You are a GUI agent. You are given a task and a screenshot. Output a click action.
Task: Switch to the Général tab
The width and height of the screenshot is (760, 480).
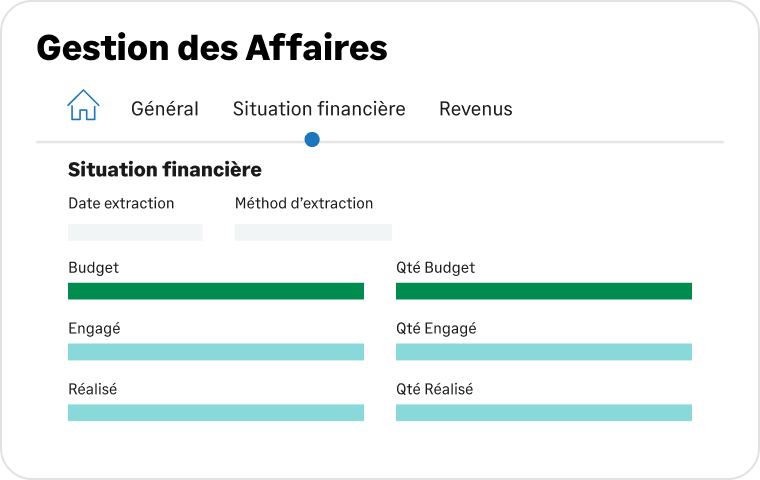pyautogui.click(x=165, y=109)
